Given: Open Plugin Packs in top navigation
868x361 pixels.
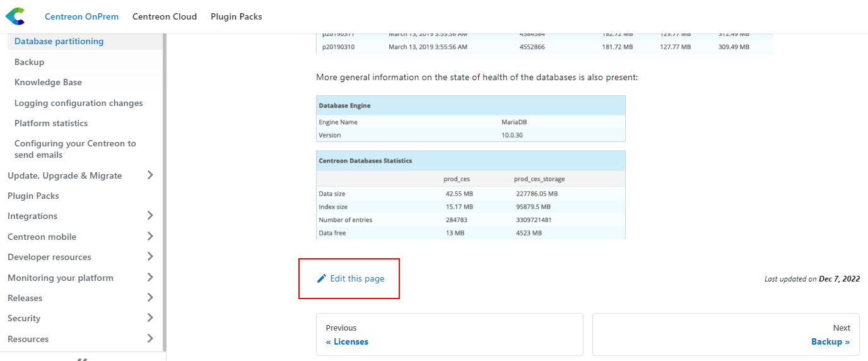Looking at the screenshot, I should (236, 16).
